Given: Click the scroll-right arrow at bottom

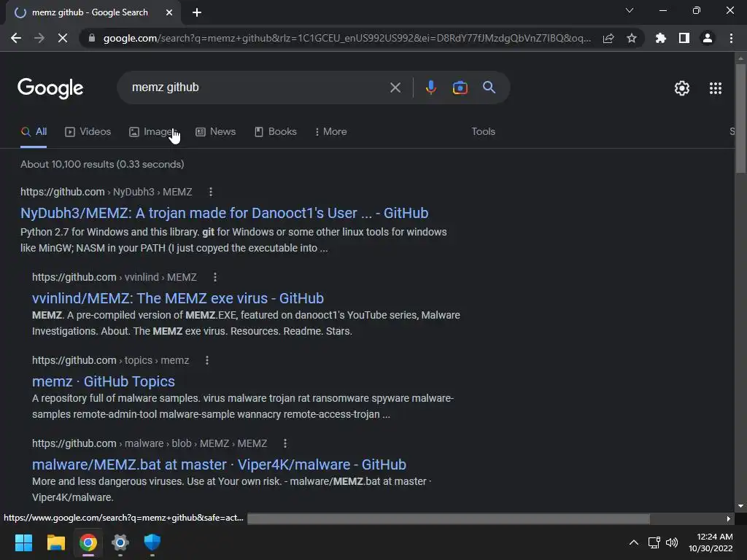Looking at the screenshot, I should coord(729,518).
